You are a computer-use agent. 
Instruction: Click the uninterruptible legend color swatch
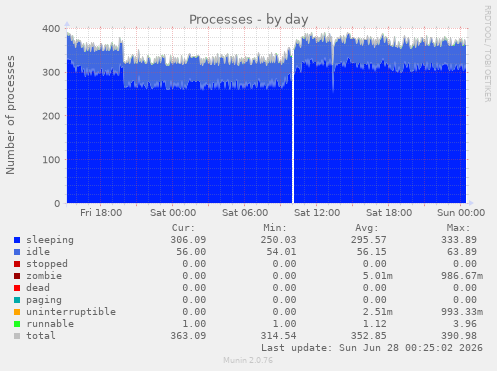point(17,312)
